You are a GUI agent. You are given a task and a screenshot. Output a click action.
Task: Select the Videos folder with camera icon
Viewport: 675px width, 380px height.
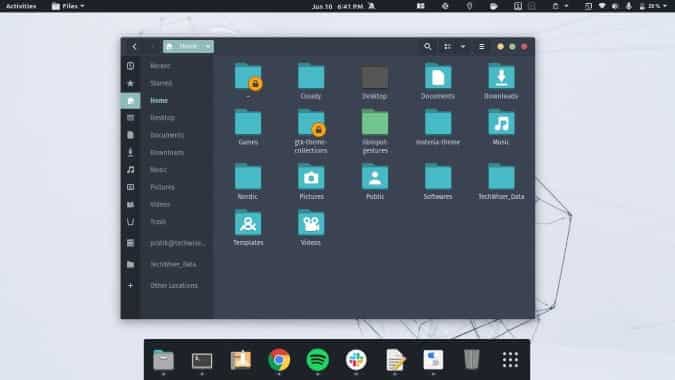311,223
